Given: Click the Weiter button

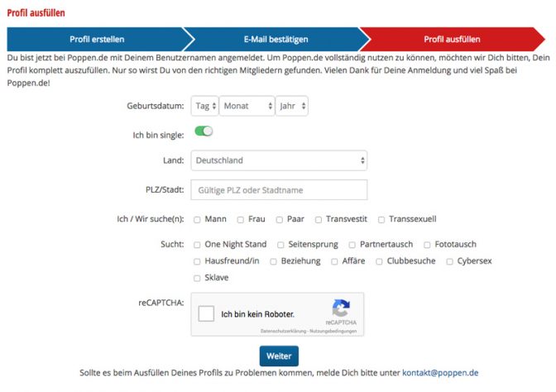Looking at the screenshot, I should tap(279, 356).
